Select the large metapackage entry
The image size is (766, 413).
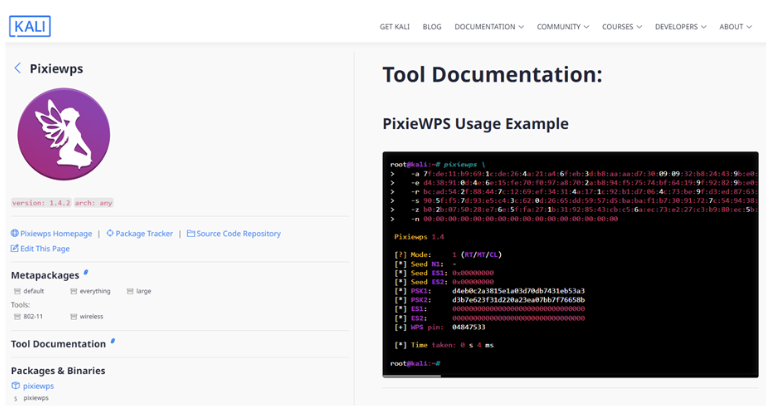click(x=144, y=291)
